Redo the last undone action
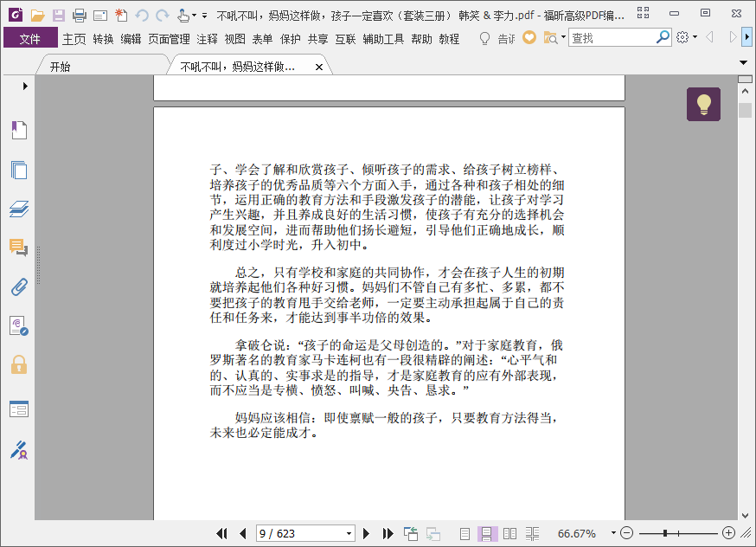 163,16
